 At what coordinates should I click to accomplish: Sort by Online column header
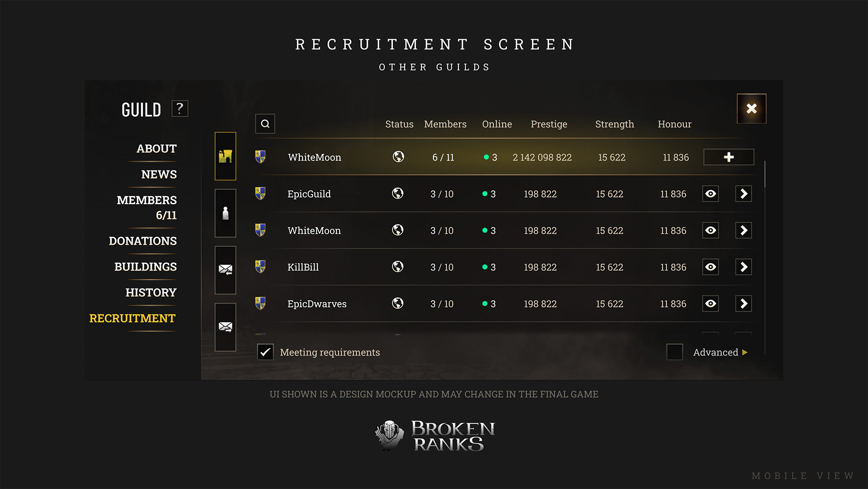coord(497,124)
